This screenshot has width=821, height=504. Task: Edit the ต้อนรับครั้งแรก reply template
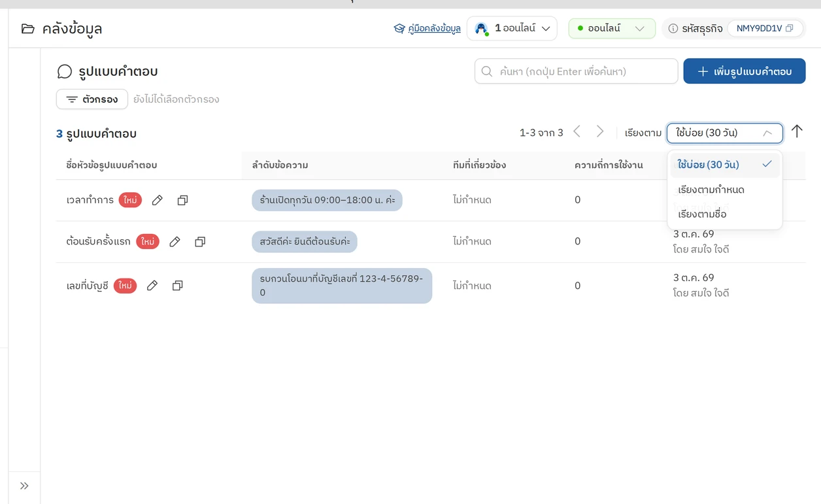coord(175,242)
